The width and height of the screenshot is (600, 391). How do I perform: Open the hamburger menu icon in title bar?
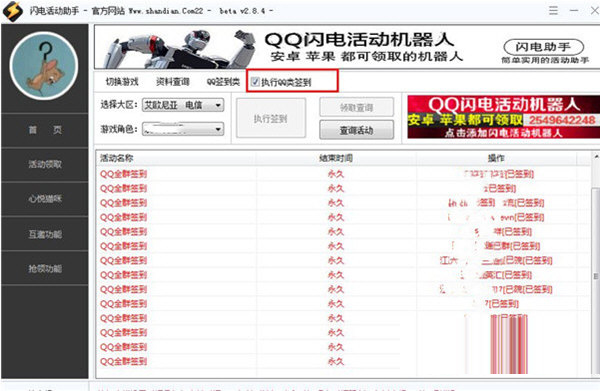[553, 10]
